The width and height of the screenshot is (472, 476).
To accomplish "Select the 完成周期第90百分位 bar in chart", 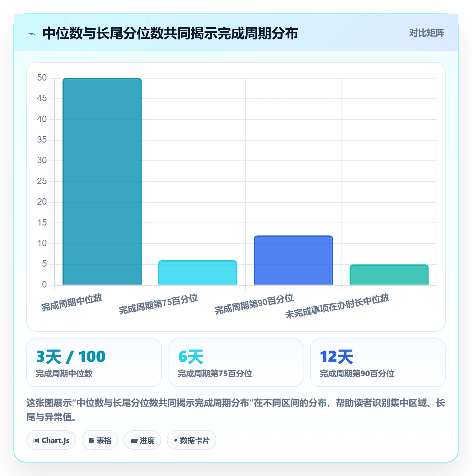I will (293, 260).
